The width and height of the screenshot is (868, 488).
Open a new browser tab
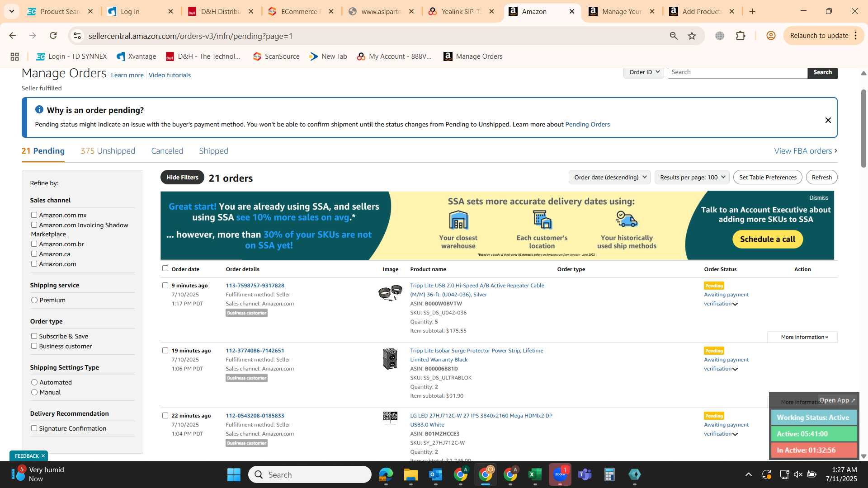point(752,11)
